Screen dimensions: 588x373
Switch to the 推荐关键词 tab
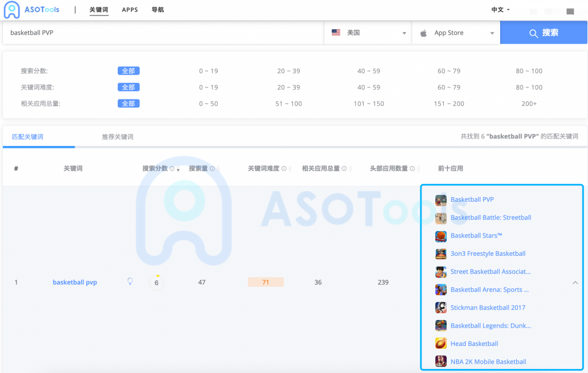coord(118,137)
